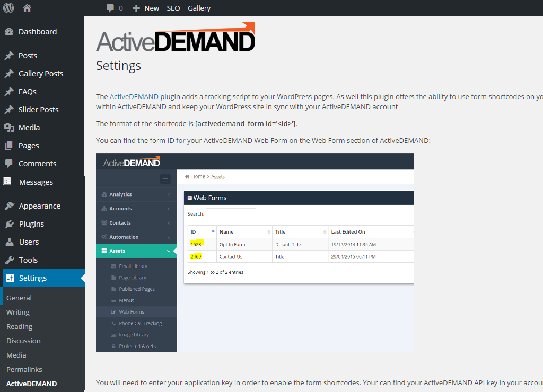
Task: Open Permalinks settings submenu
Action: point(24,370)
